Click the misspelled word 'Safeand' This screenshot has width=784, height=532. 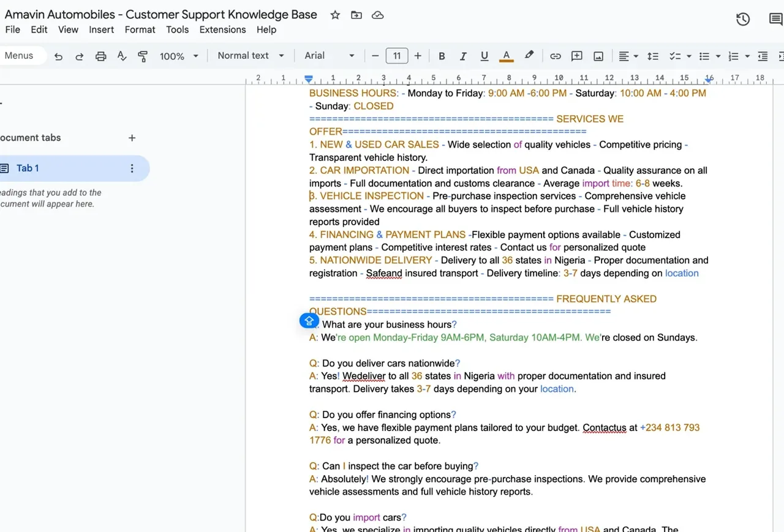coord(384,273)
